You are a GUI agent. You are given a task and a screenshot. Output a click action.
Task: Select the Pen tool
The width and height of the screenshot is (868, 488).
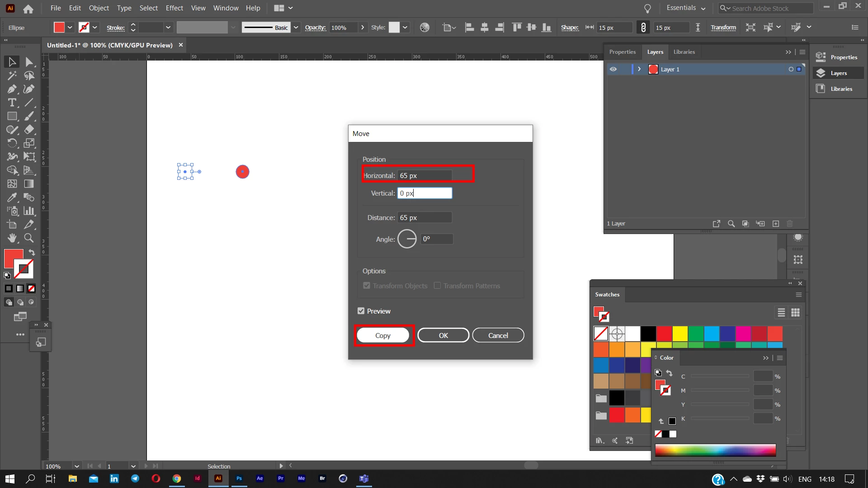point(12,89)
